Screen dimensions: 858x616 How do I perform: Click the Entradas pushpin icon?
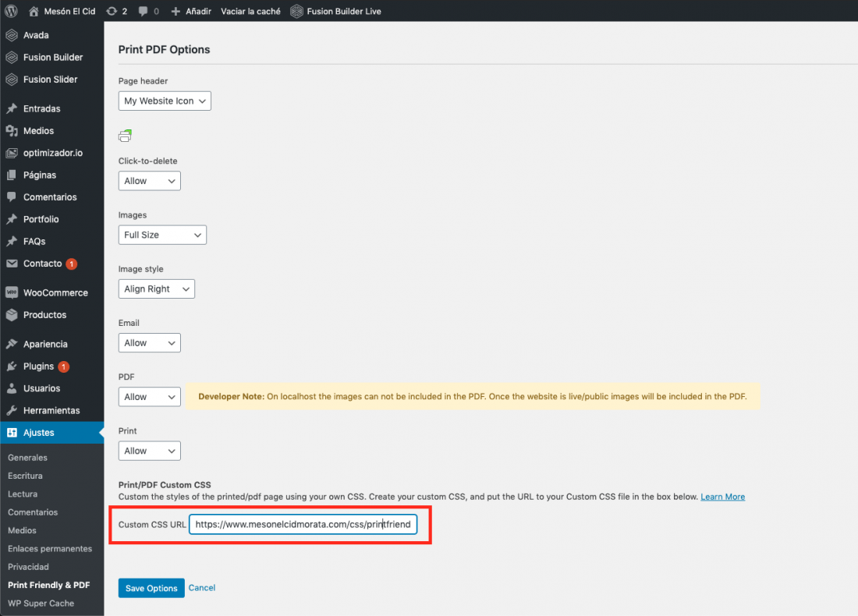click(x=12, y=109)
